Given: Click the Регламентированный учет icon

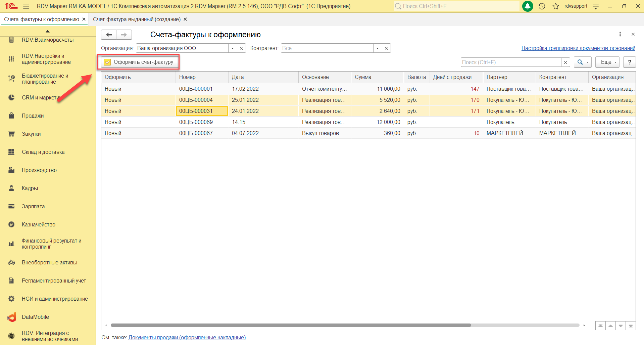Looking at the screenshot, I should pyautogui.click(x=11, y=281).
